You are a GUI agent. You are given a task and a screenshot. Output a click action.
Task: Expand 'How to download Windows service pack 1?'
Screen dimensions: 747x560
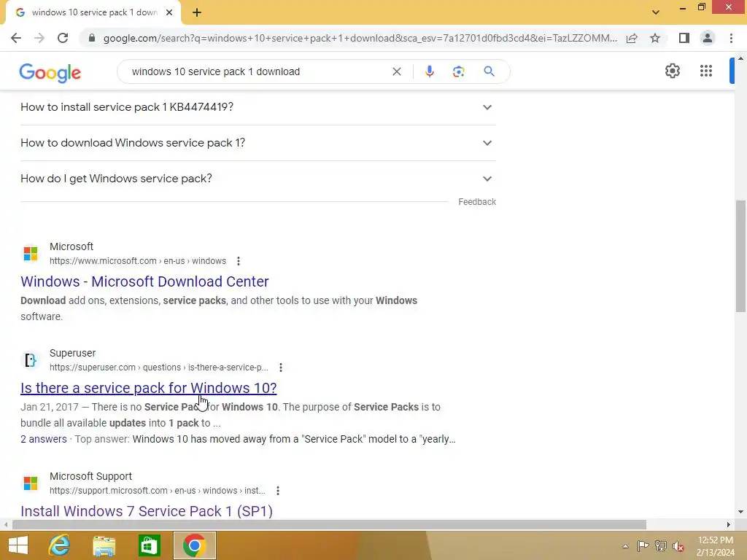tap(258, 143)
